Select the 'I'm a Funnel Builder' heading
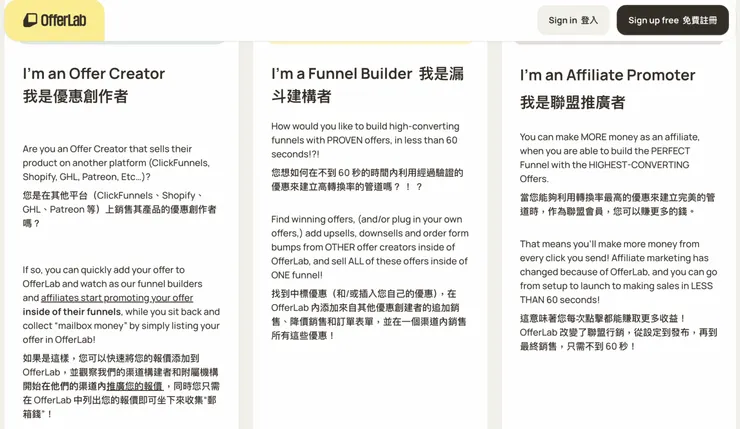Viewport: 740px width, 429px height. pyautogui.click(x=342, y=74)
